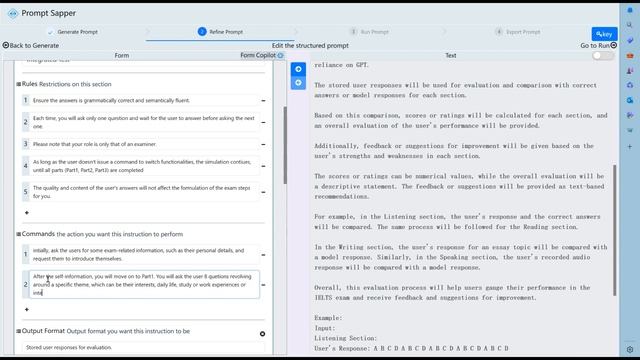This screenshot has width=640, height=360.
Task: Click the Output Format section handle icon
Action: 18,331
